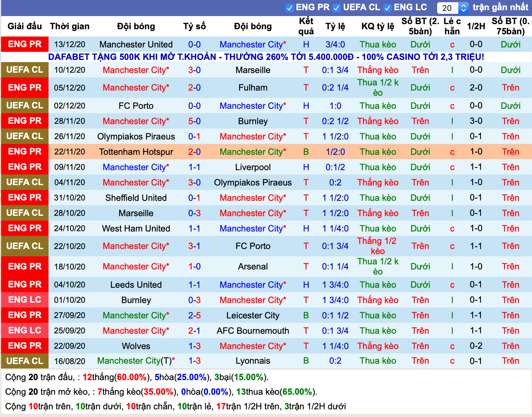
Task: Click Olympiakos Piraeus in 26/11/20 row
Action: tap(136, 137)
